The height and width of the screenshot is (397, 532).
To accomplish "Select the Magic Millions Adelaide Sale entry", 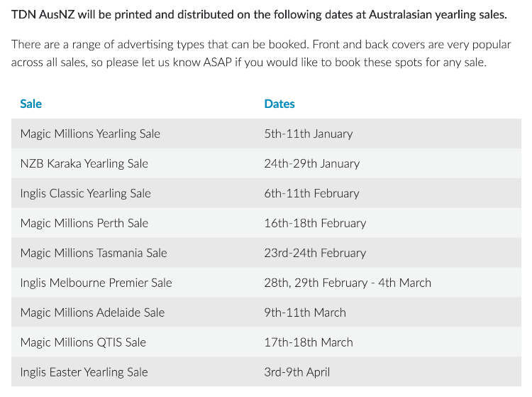I will coord(92,312).
